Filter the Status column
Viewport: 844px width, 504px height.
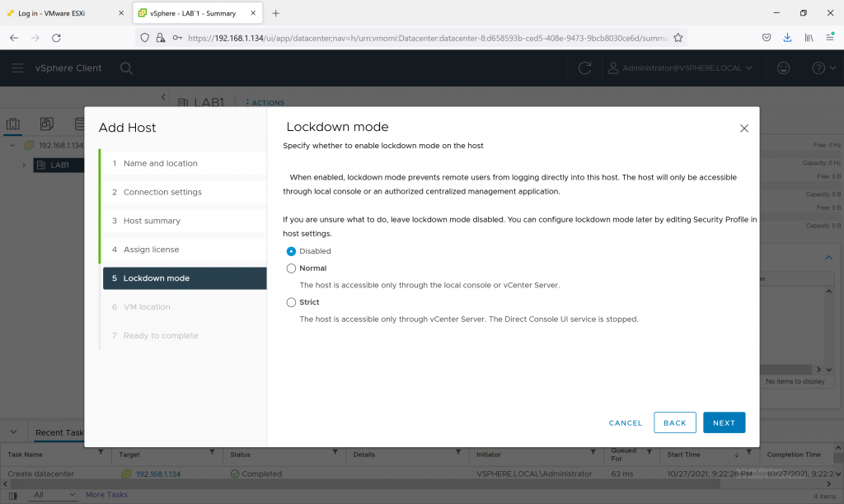(x=335, y=452)
